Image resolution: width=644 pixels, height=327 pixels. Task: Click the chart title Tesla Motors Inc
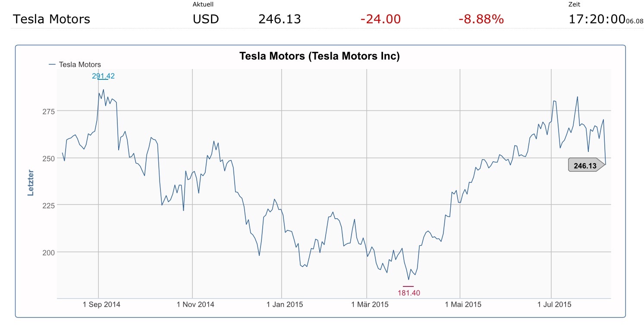point(319,56)
